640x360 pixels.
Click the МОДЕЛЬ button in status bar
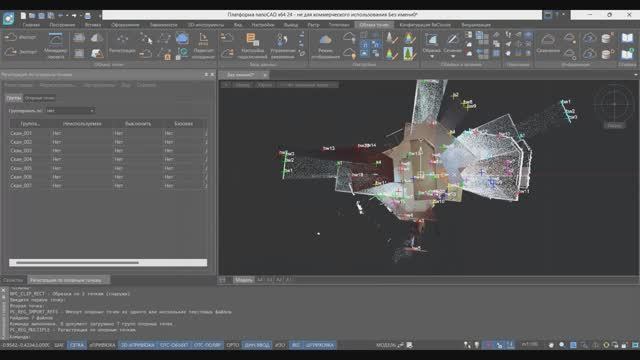click(x=386, y=345)
